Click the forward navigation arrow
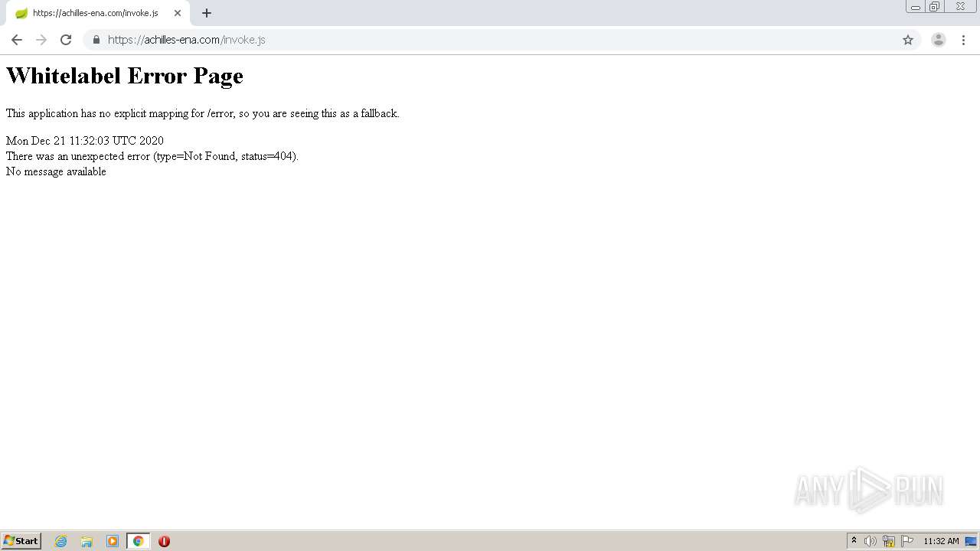Image resolution: width=980 pixels, height=551 pixels. pyautogui.click(x=41, y=40)
